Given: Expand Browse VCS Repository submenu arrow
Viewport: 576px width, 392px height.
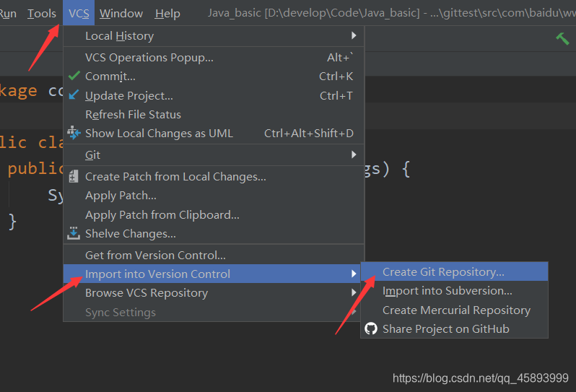Looking at the screenshot, I should pyautogui.click(x=354, y=292).
